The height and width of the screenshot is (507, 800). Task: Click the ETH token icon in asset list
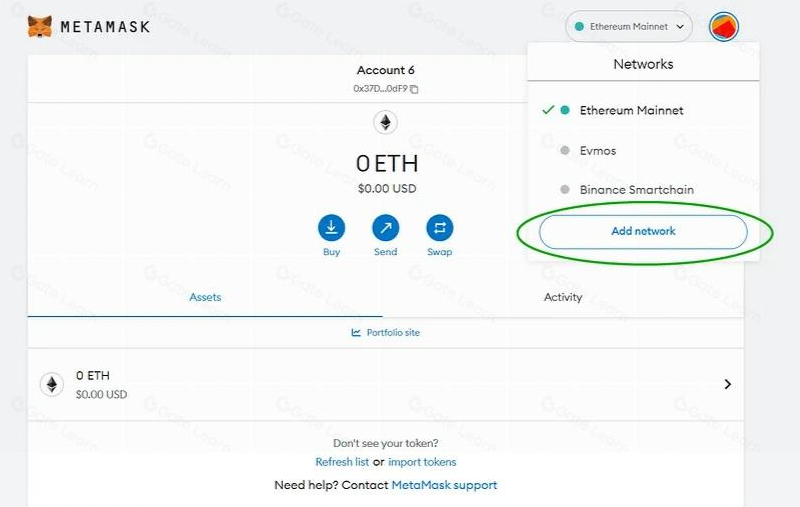(51, 384)
